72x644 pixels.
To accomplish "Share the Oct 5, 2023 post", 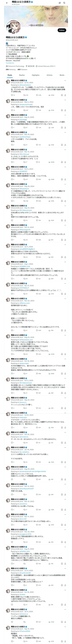I will (65, 179).
